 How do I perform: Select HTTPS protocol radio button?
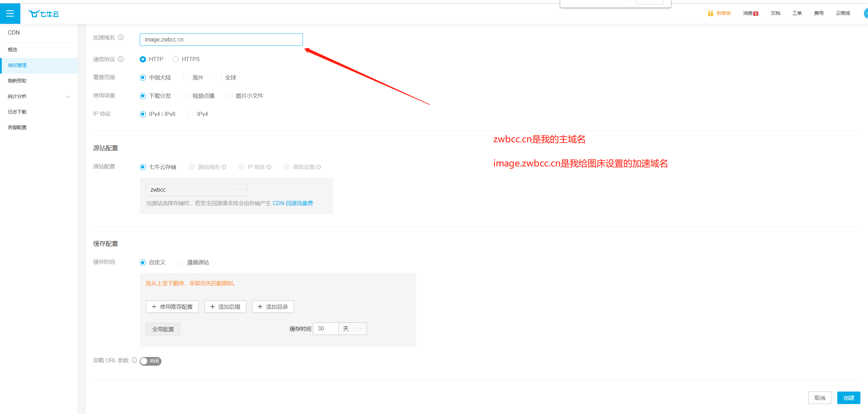tap(176, 59)
